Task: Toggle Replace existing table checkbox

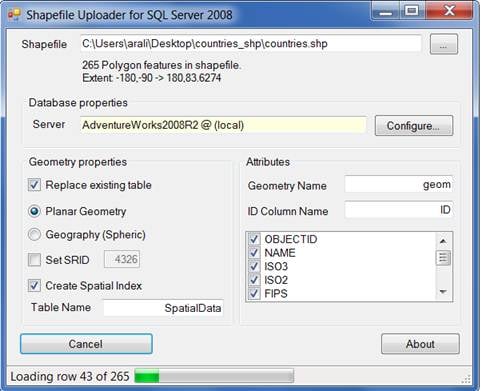Action: 34,185
